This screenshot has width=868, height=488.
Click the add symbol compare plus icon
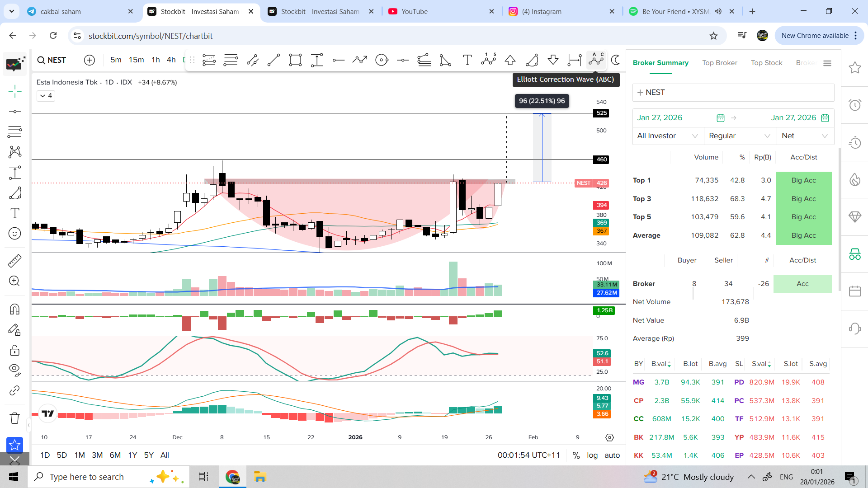(90, 60)
